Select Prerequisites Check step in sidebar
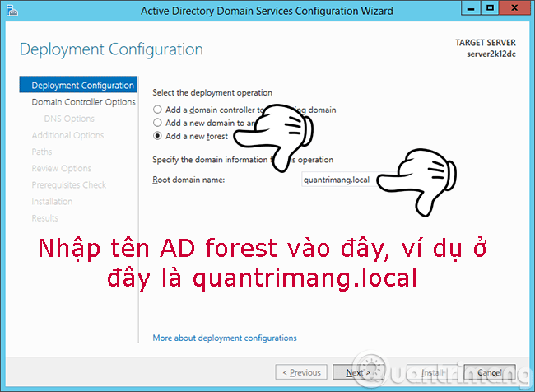Image resolution: width=535 pixels, height=392 pixels. [x=68, y=184]
